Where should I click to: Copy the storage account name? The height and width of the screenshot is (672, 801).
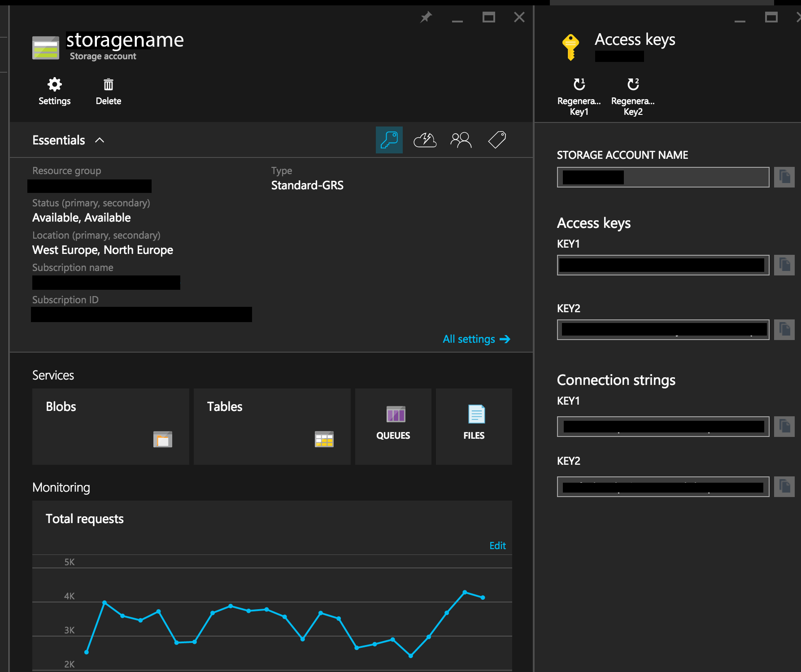(x=784, y=177)
